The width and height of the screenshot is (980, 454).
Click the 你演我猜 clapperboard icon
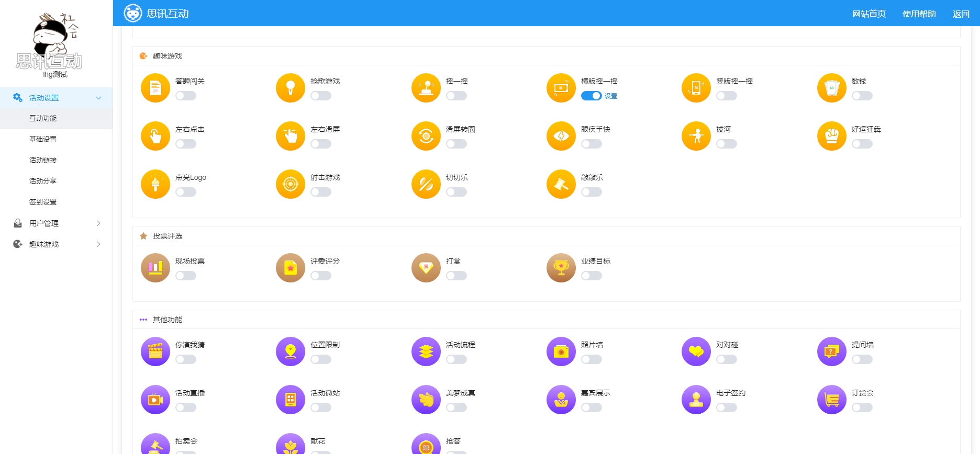pos(155,351)
